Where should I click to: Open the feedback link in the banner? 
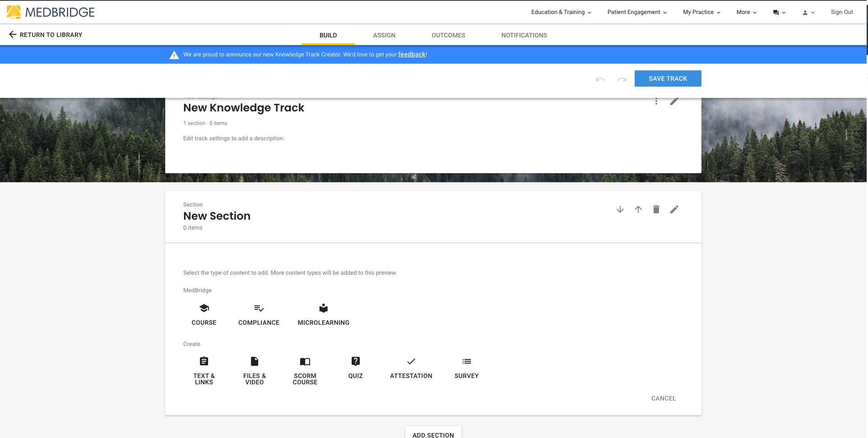point(412,55)
